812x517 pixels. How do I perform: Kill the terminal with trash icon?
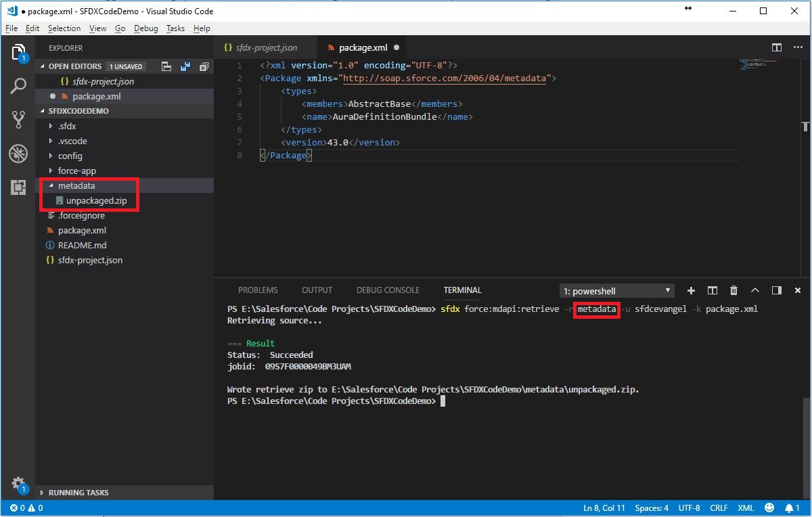[734, 290]
